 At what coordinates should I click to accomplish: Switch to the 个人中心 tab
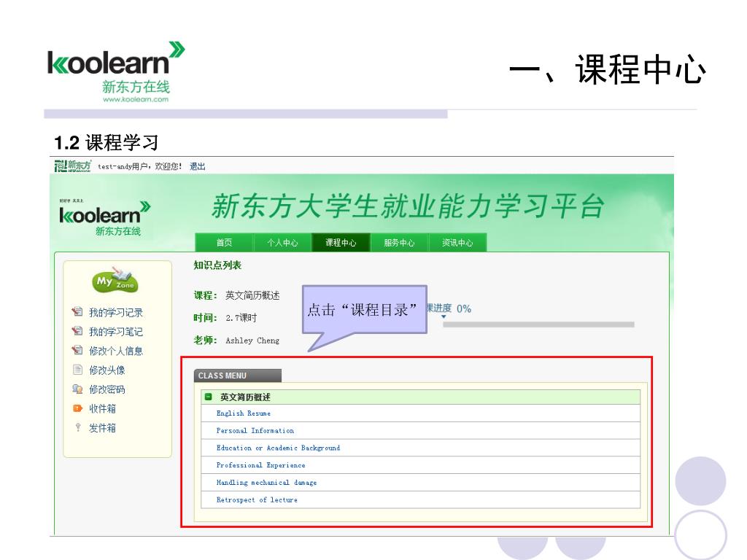click(282, 242)
